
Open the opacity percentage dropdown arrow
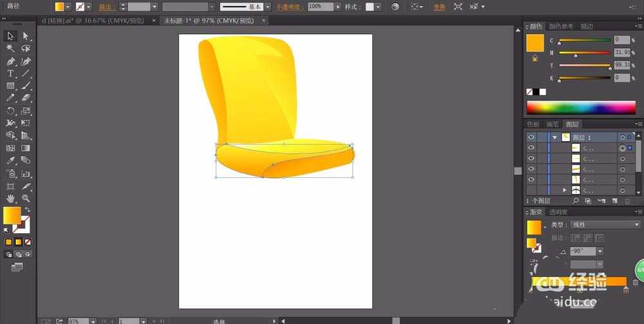[x=338, y=6]
